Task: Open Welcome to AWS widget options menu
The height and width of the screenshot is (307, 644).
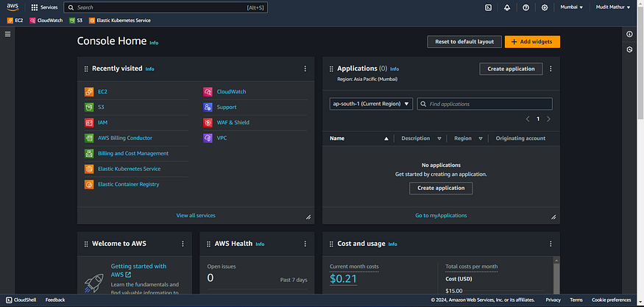Action: [183, 244]
